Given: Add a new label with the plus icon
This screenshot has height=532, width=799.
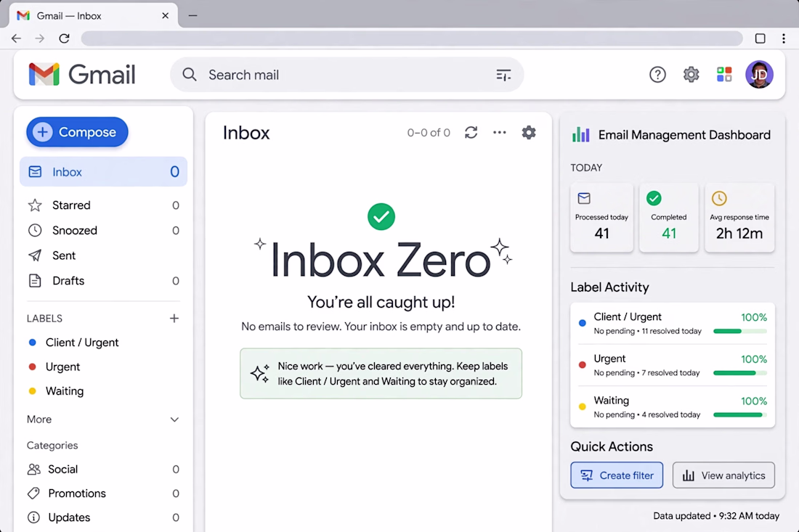Looking at the screenshot, I should click(174, 318).
